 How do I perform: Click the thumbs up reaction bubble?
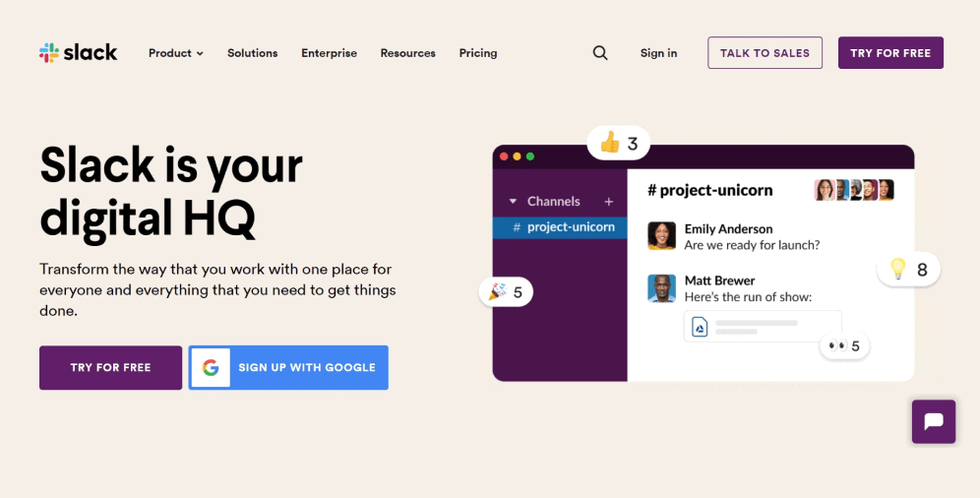619,143
